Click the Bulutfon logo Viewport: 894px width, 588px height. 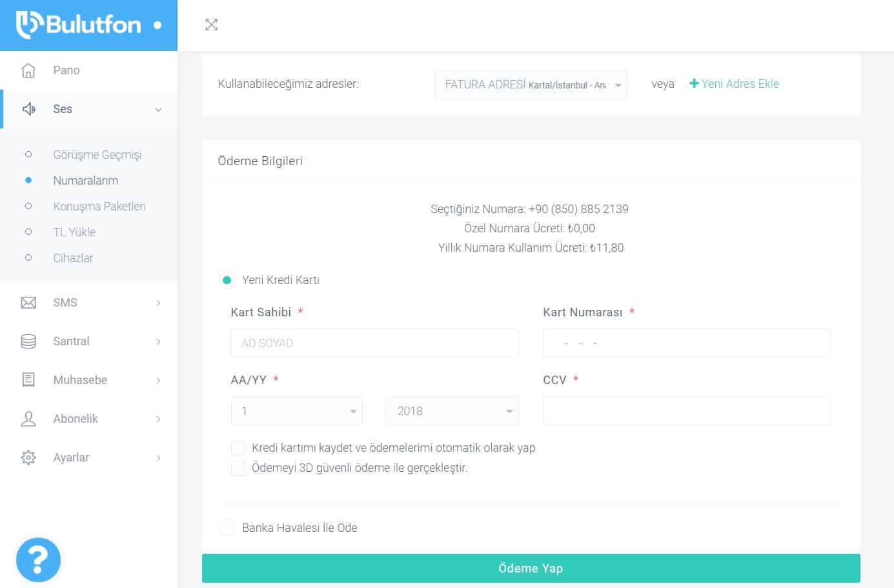[78, 25]
